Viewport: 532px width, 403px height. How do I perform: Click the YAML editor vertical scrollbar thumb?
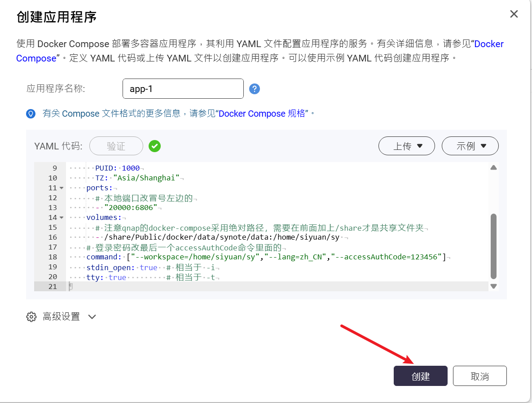point(493,246)
